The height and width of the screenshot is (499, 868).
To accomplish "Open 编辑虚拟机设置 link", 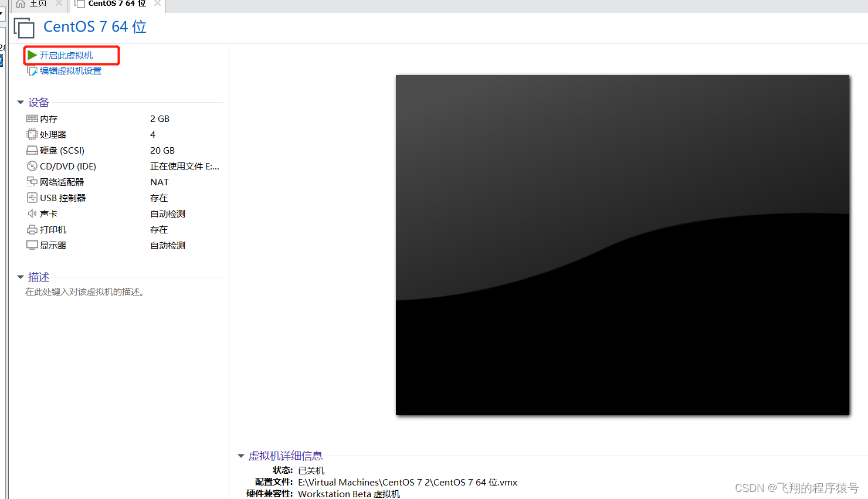I will (x=70, y=71).
